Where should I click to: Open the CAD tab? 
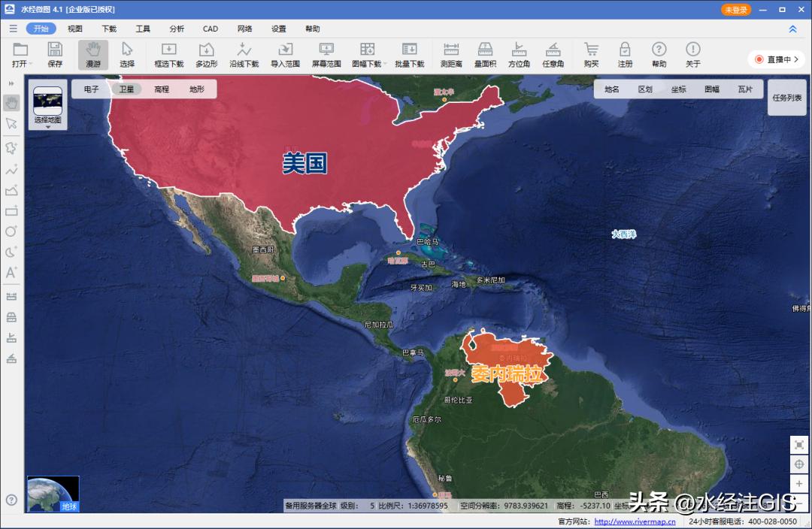click(211, 29)
